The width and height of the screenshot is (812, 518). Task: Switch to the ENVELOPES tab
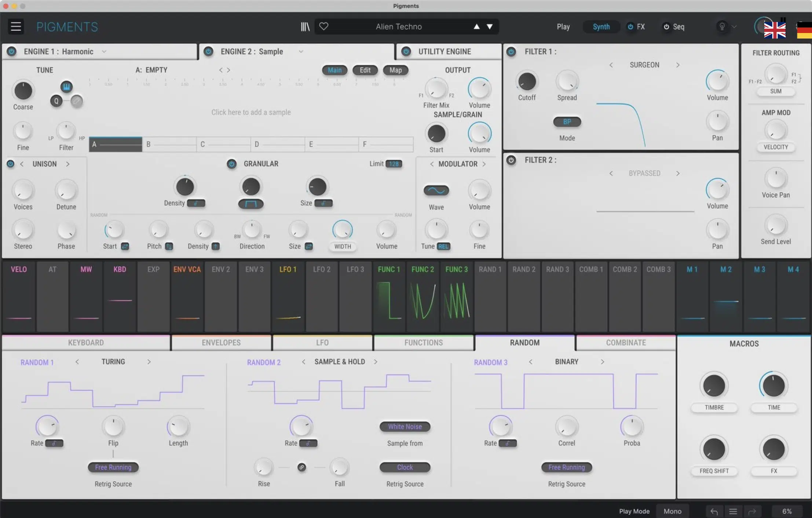221,343
